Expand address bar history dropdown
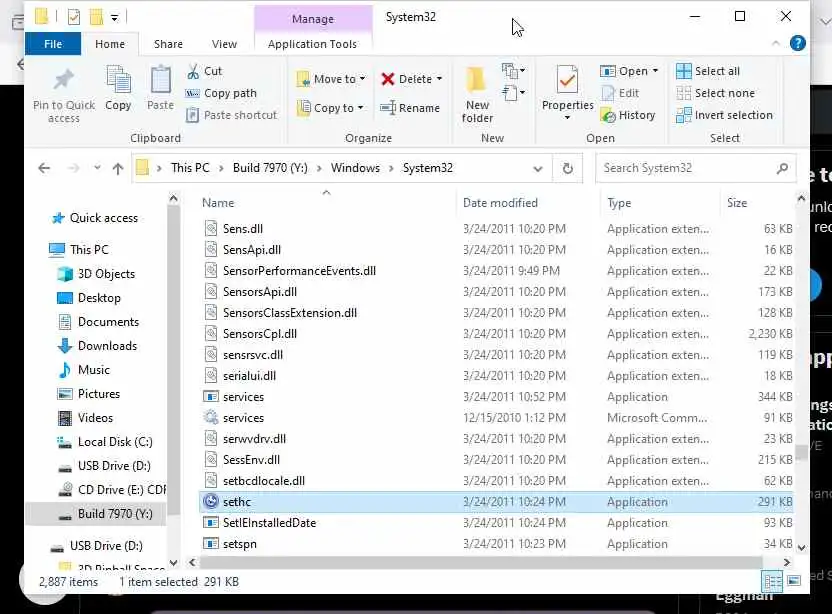This screenshot has width=832, height=614. pyautogui.click(x=538, y=169)
